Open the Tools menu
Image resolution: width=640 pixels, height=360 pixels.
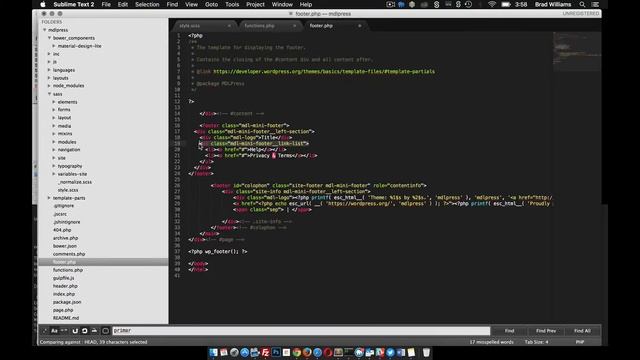(232, 4)
